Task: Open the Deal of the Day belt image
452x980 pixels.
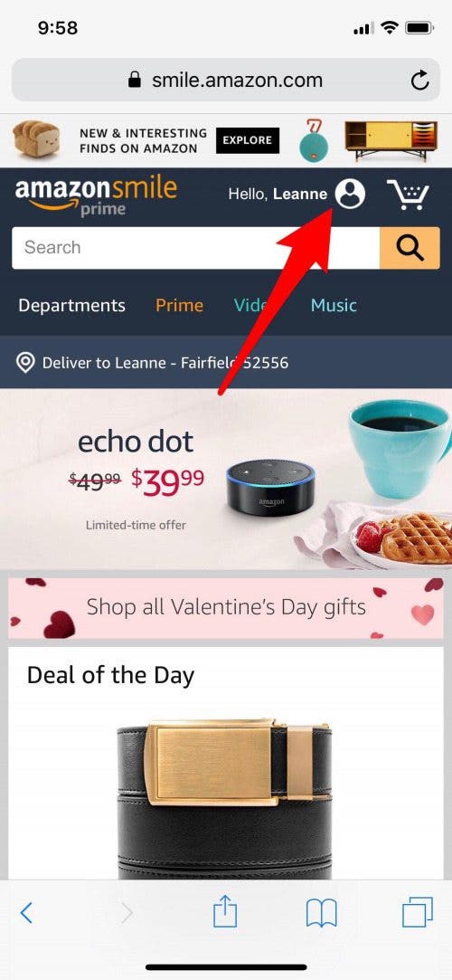Action: coord(226,798)
